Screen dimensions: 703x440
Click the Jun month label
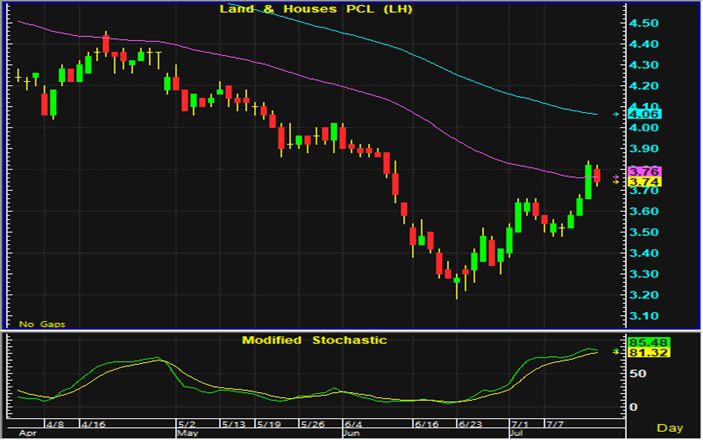351,434
